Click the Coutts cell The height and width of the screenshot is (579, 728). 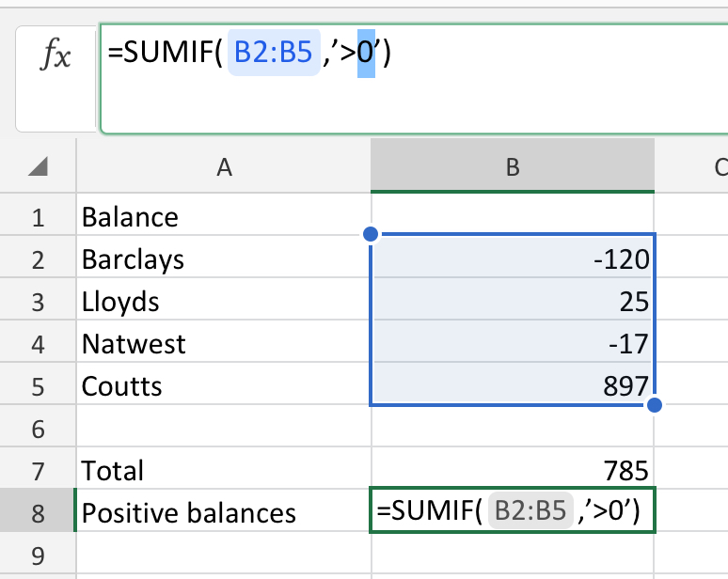coord(224,385)
